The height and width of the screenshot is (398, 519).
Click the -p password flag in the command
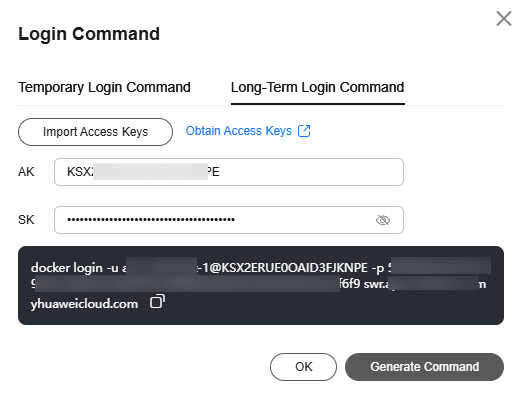(378, 268)
